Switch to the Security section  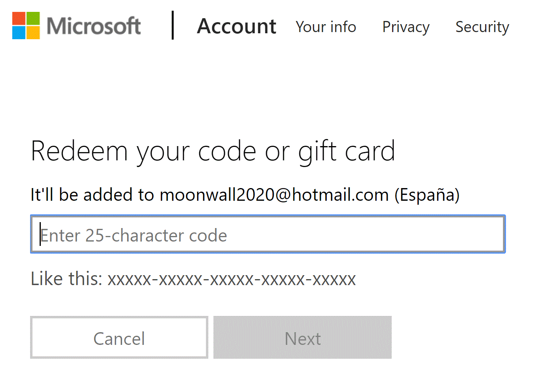tap(482, 27)
